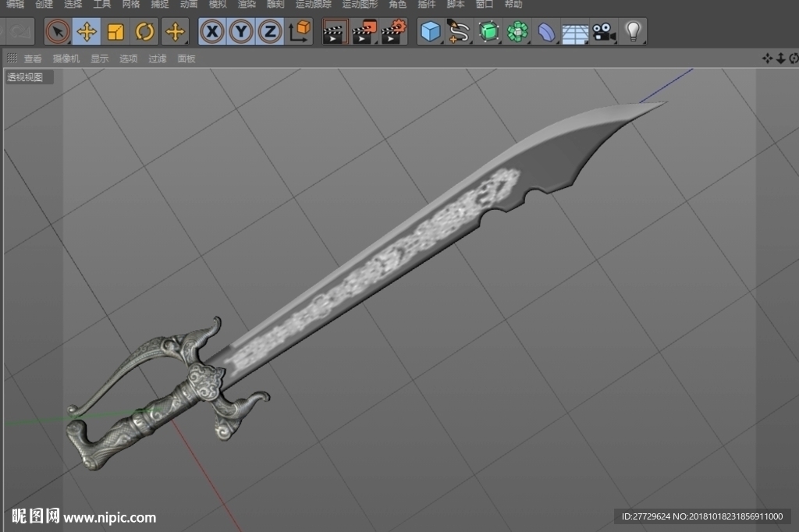This screenshot has width=799, height=532.
Task: Render the active view with clapperboard icon
Action: tap(335, 32)
